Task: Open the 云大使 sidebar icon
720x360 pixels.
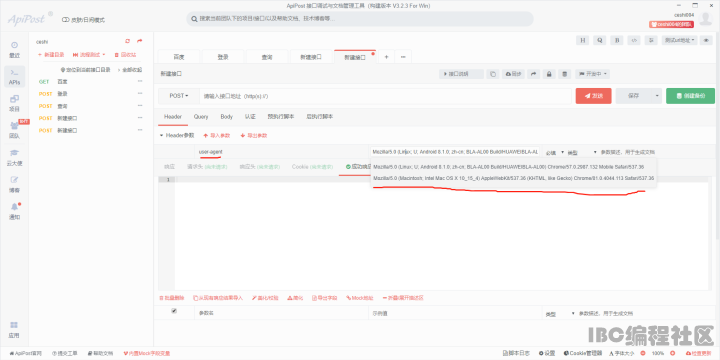Action: (x=14, y=157)
